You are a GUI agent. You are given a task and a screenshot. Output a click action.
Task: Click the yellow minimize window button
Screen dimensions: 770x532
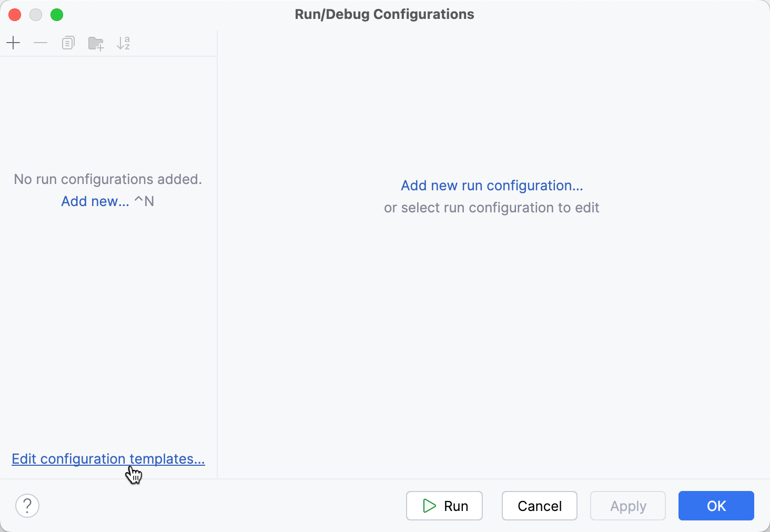(x=36, y=15)
